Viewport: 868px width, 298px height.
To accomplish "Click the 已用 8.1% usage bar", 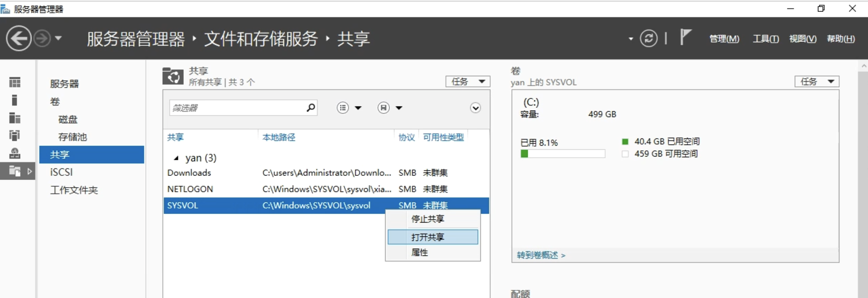I will [562, 154].
